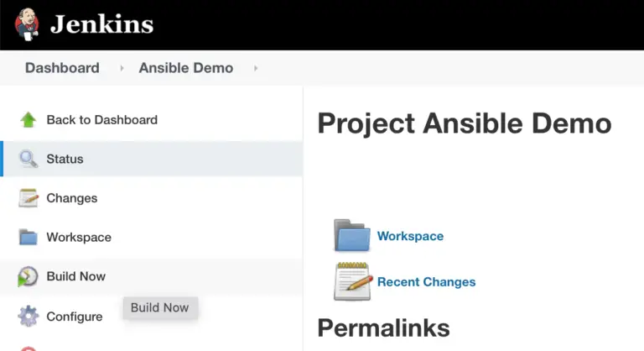
Task: Open the Dashboard breadcrumb link
Action: 62,68
